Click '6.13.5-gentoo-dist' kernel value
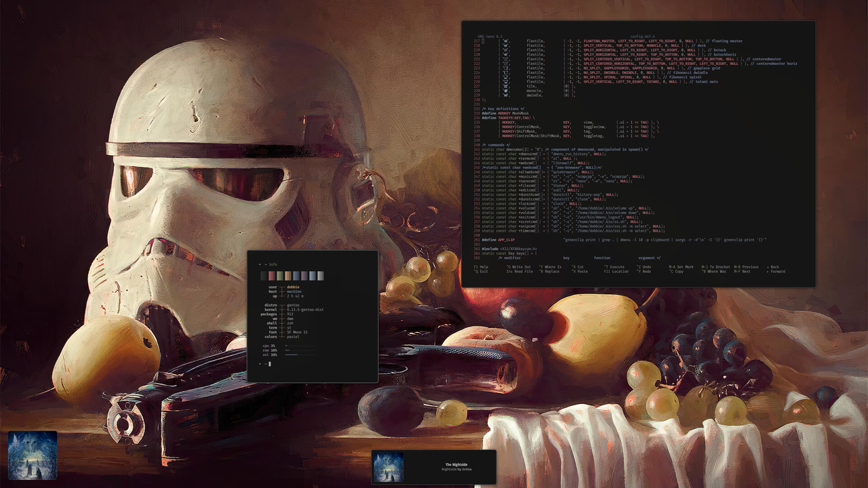Screen dimensions: 868x488 pos(305,310)
